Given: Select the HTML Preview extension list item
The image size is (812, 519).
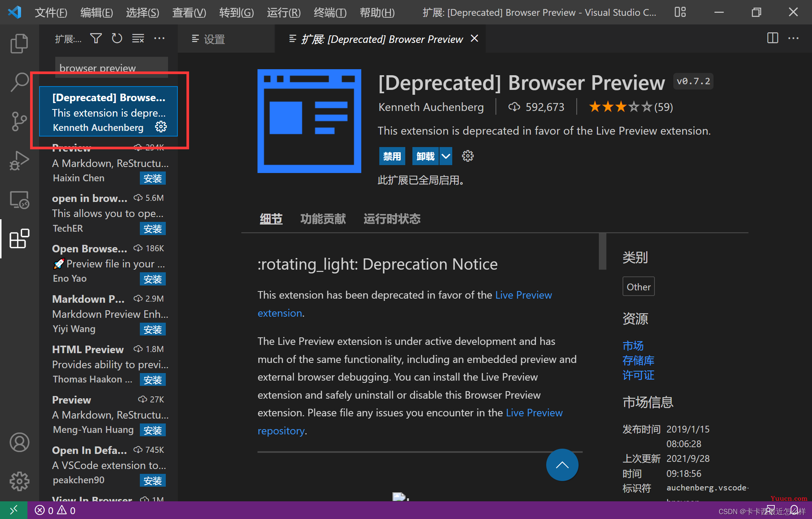Looking at the screenshot, I should [x=108, y=364].
